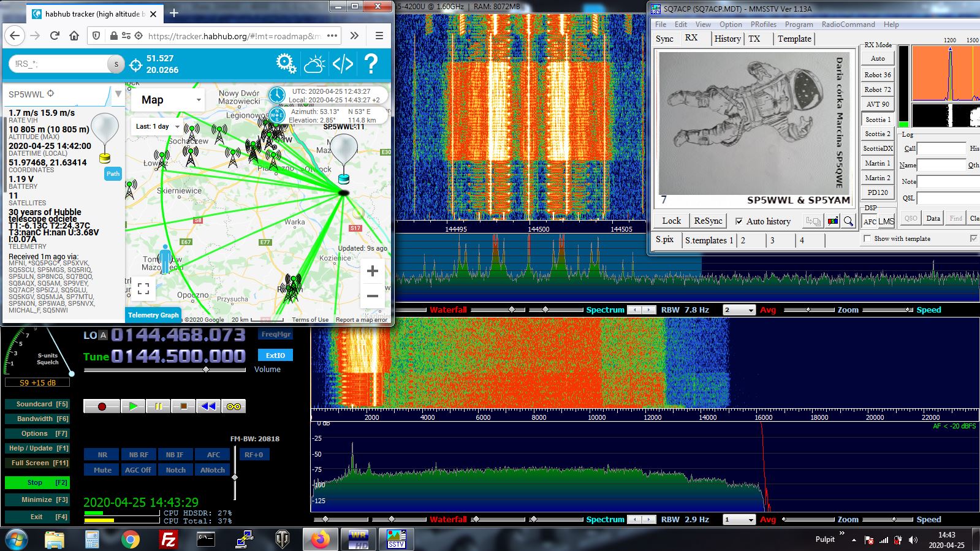Image resolution: width=980 pixels, height=551 pixels.
Task: Open the 'Last: 1 day' dropdown
Action: tap(158, 127)
